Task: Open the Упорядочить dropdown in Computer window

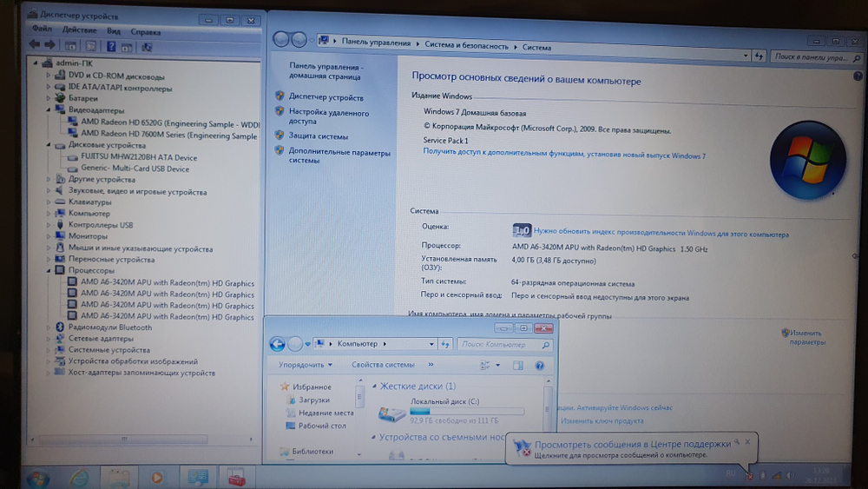Action: (305, 365)
